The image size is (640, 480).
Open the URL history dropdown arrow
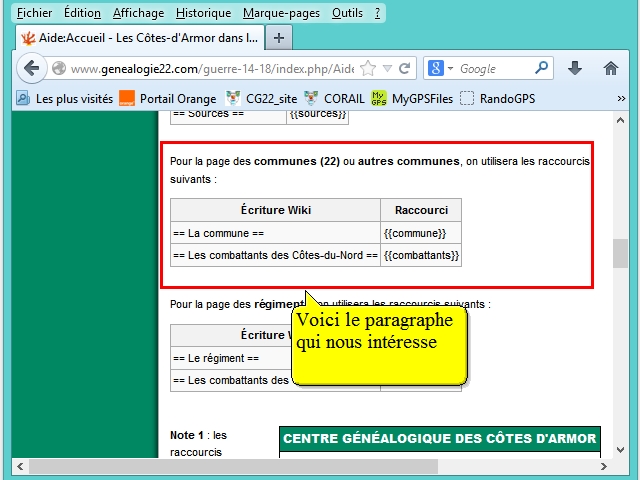click(387, 68)
